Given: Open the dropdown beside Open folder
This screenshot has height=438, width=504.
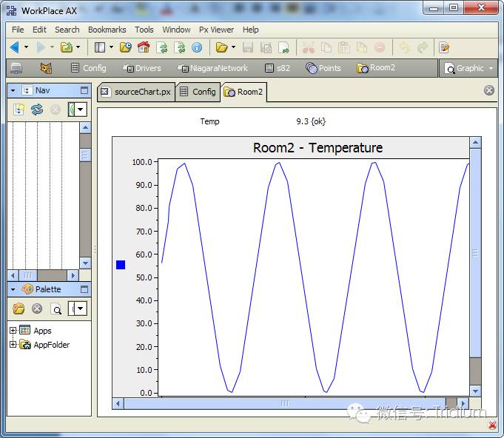Looking at the screenshot, I should point(233,47).
